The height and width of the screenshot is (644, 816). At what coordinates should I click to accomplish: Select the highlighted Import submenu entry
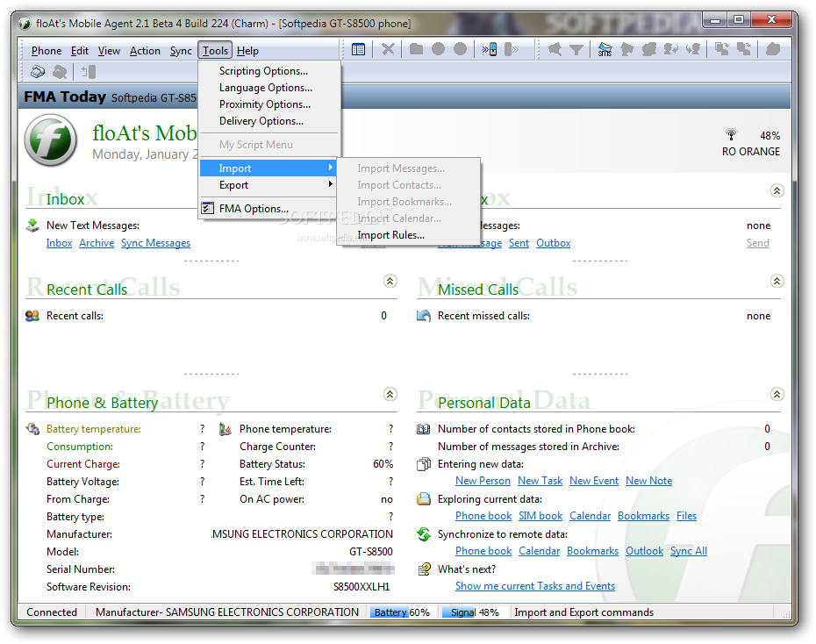tap(268, 168)
